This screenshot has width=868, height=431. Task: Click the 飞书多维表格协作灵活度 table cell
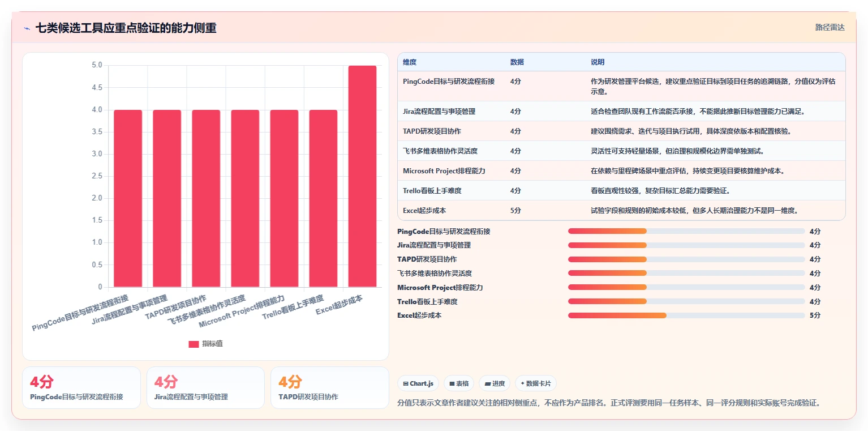[440, 151]
